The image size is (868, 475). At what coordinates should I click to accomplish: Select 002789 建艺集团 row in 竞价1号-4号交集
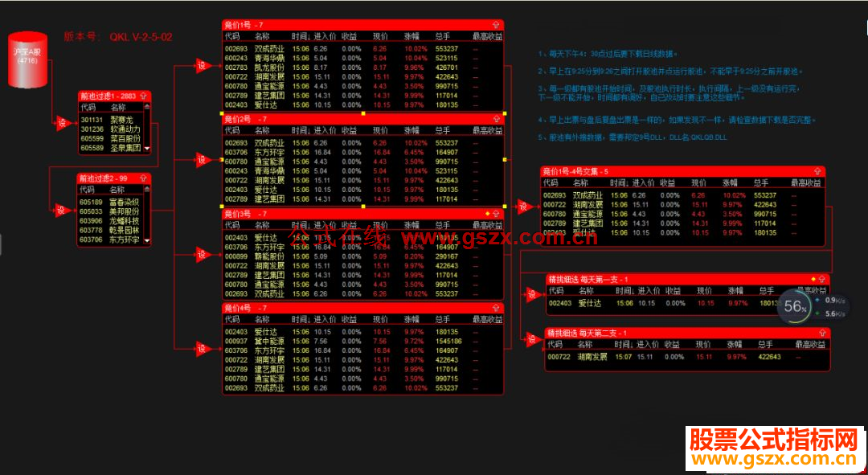pyautogui.click(x=682, y=223)
